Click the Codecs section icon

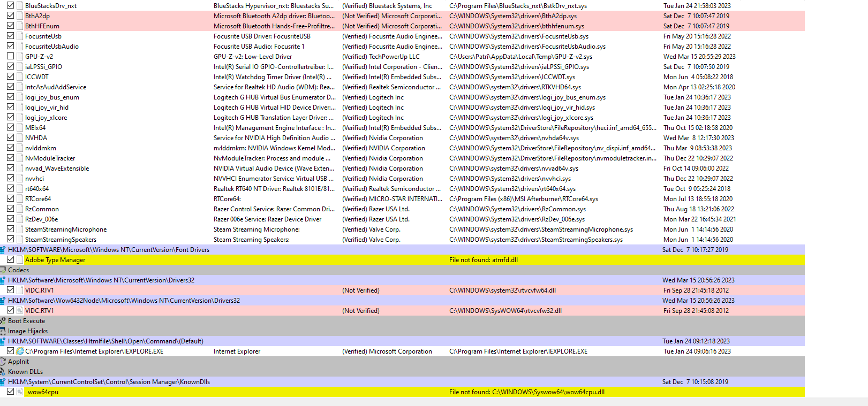pos(3,270)
